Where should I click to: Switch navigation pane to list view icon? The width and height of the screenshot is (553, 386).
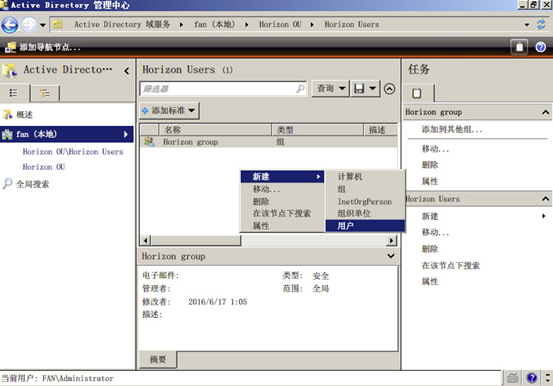click(13, 93)
